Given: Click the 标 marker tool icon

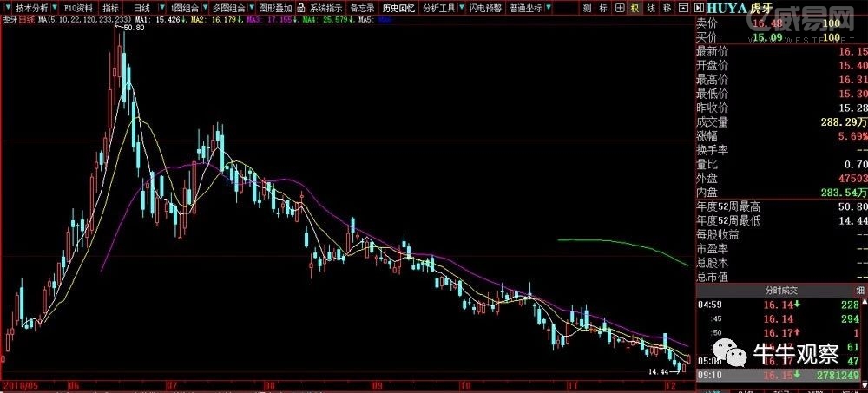Looking at the screenshot, I should [603, 8].
